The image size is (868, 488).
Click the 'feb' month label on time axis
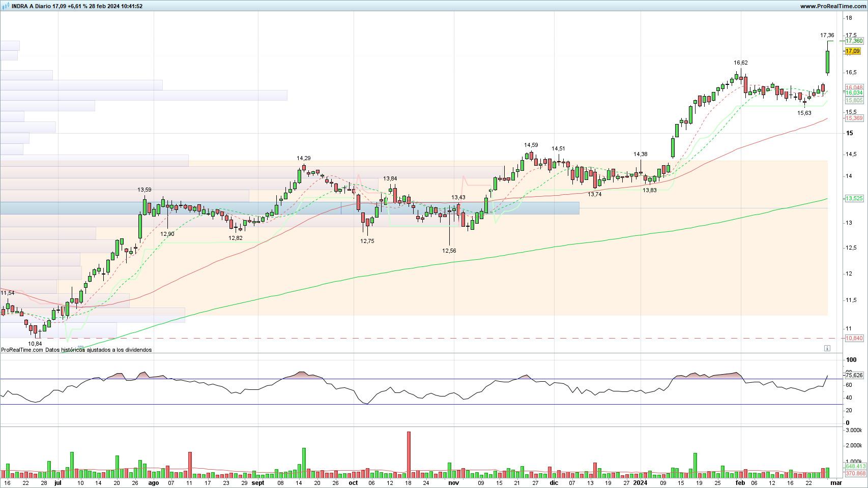pyautogui.click(x=740, y=483)
